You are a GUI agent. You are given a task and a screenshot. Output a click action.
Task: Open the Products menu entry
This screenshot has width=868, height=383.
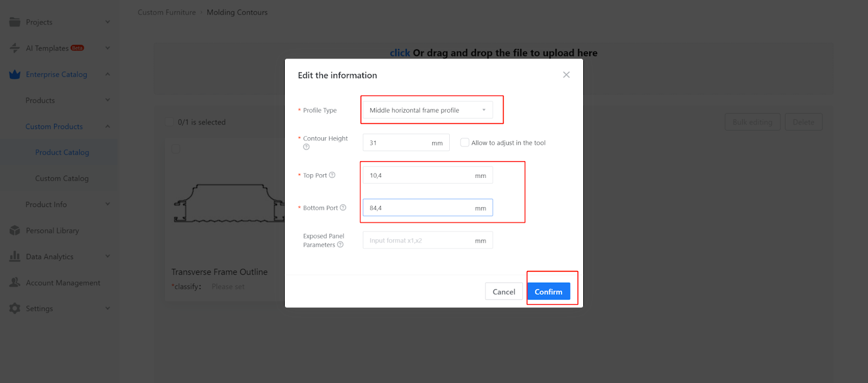[40, 100]
